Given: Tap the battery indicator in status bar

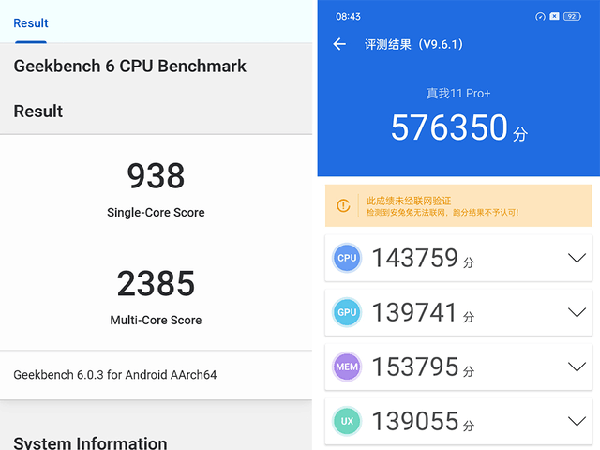Looking at the screenshot, I should (x=573, y=16).
